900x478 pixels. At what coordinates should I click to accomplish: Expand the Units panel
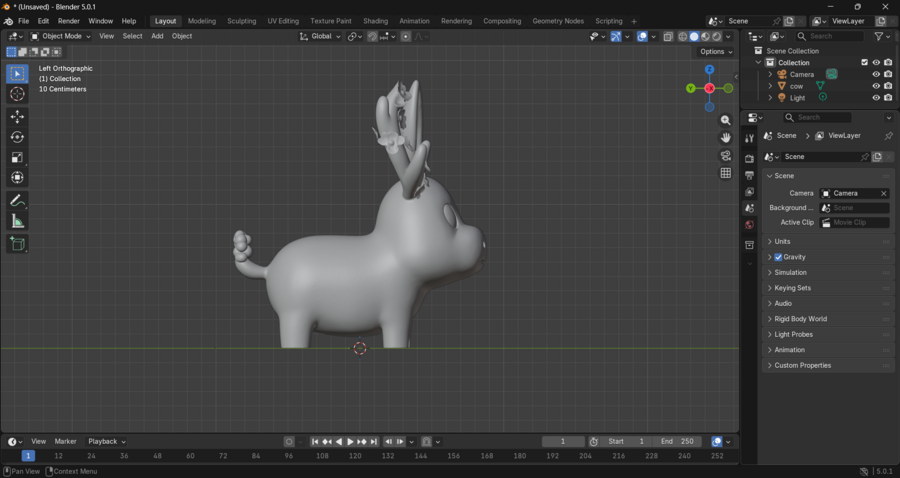pos(782,241)
